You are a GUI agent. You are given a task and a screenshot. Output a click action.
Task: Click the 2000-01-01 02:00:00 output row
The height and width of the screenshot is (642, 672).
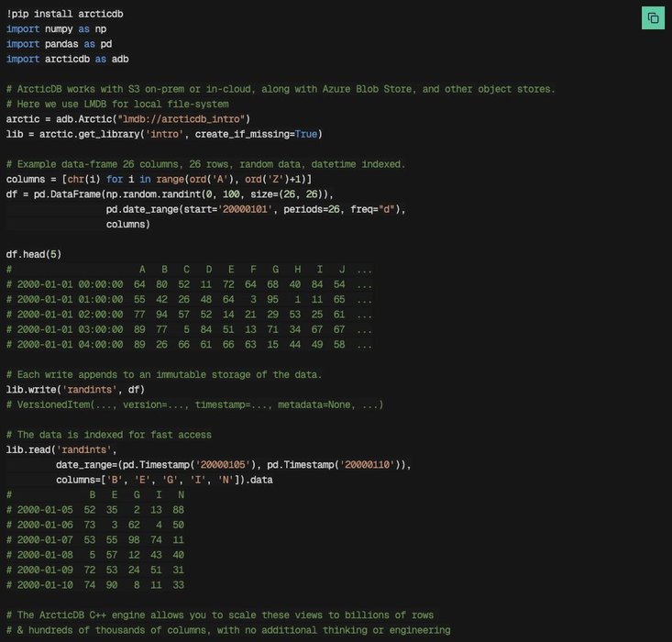point(189,315)
